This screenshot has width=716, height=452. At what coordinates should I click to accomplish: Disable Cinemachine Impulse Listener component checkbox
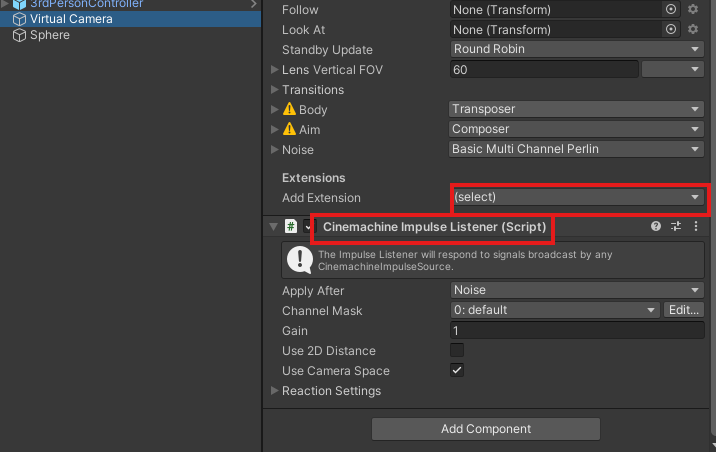click(x=308, y=226)
